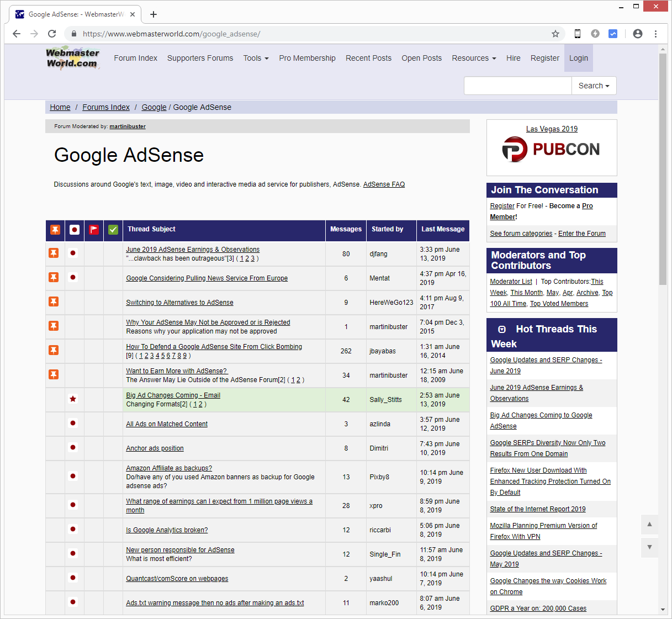Screen dimensions: 672x619
Task: Click pin icon on Switching to Alternatives row
Action: (x=54, y=301)
